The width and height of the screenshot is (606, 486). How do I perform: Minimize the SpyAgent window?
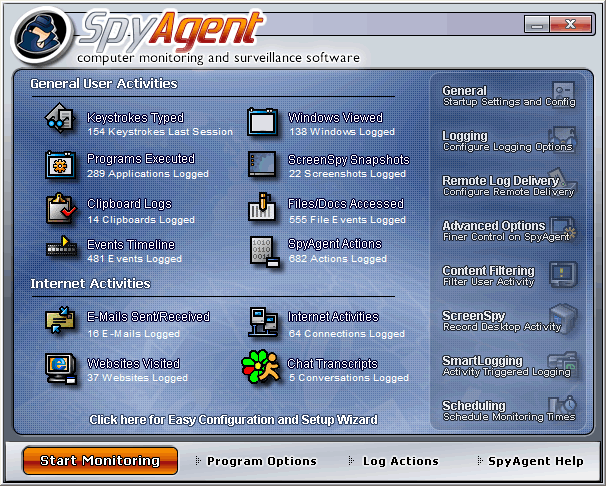pos(537,24)
